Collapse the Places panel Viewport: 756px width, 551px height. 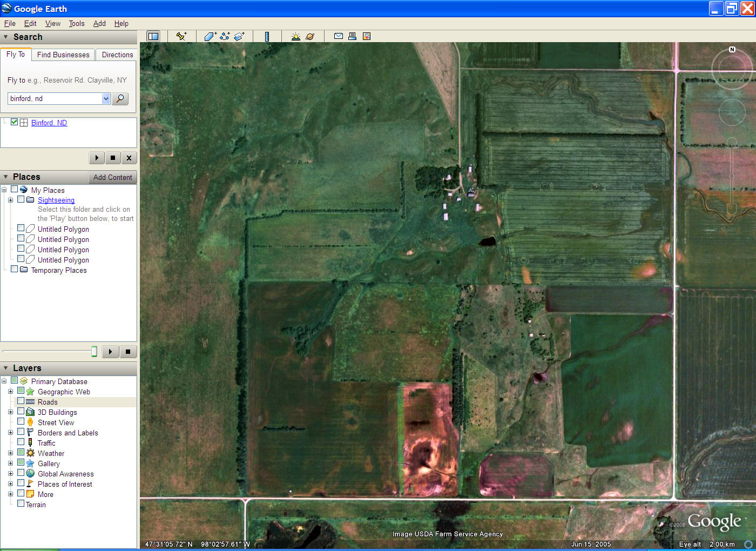(x=6, y=177)
